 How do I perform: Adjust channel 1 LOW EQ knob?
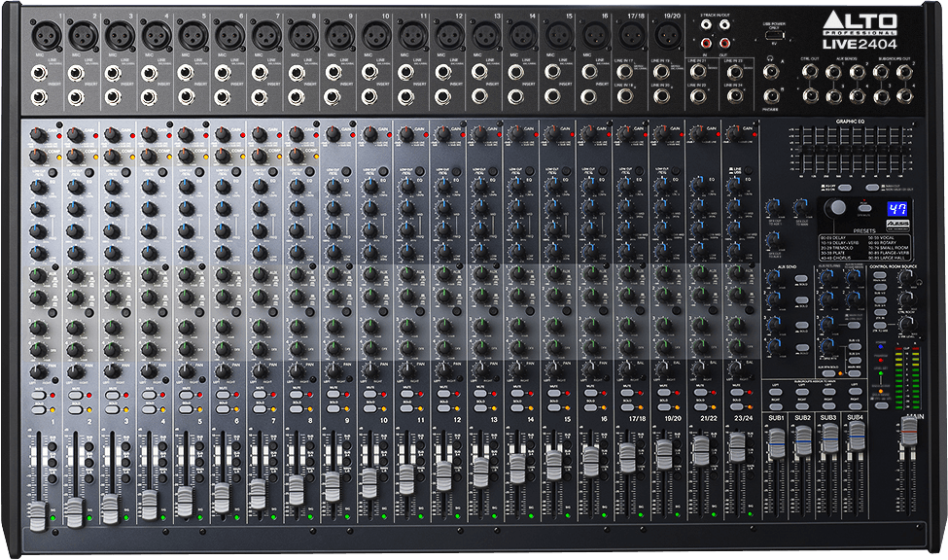pyautogui.click(x=39, y=253)
